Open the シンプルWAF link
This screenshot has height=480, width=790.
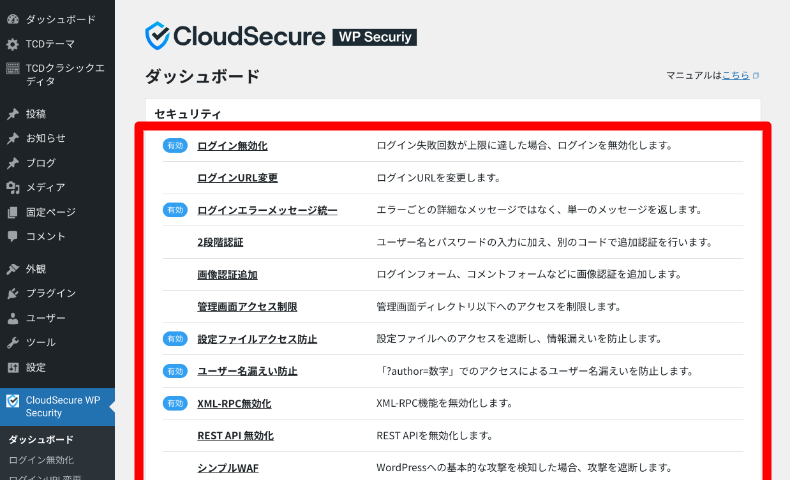(x=228, y=468)
